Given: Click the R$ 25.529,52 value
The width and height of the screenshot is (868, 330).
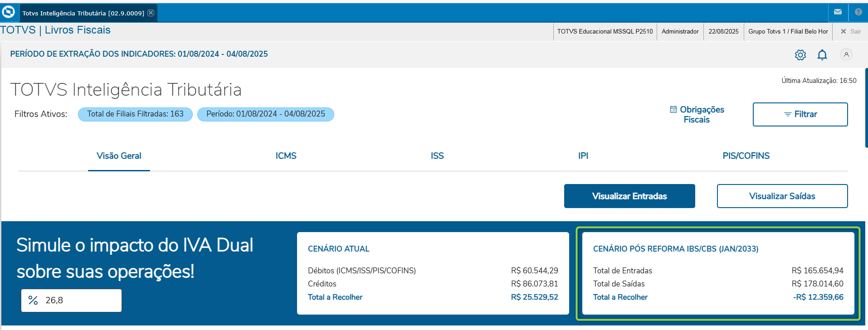Looking at the screenshot, I should (x=535, y=297).
